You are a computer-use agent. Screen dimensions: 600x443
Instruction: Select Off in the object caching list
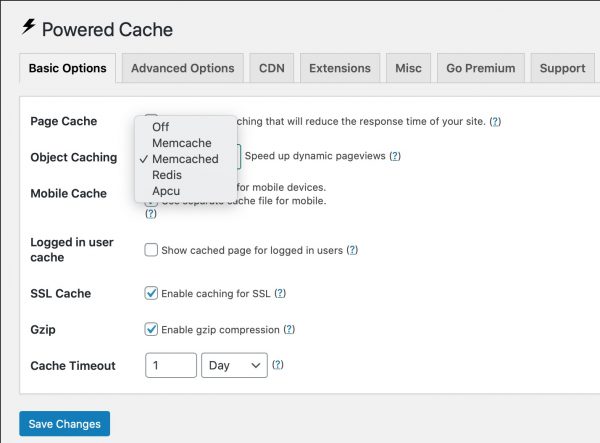(x=161, y=127)
